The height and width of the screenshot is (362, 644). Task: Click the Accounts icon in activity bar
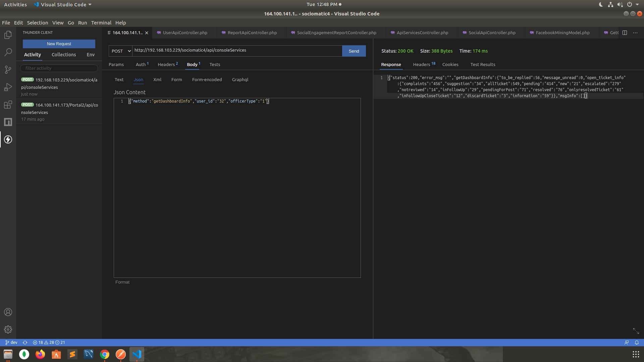[x=8, y=312]
